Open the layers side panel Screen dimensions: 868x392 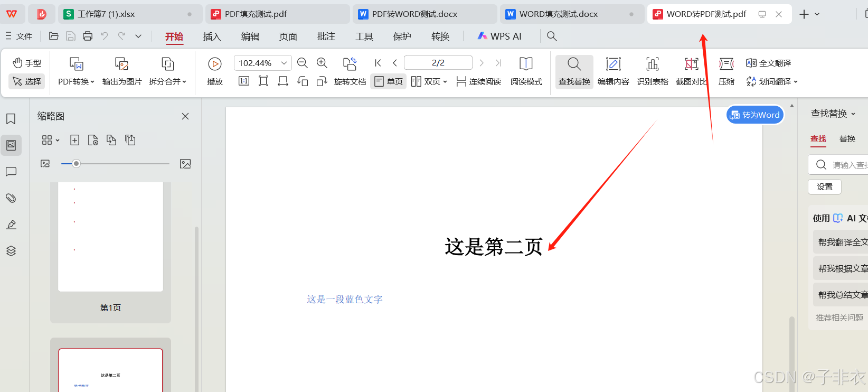pyautogui.click(x=11, y=251)
